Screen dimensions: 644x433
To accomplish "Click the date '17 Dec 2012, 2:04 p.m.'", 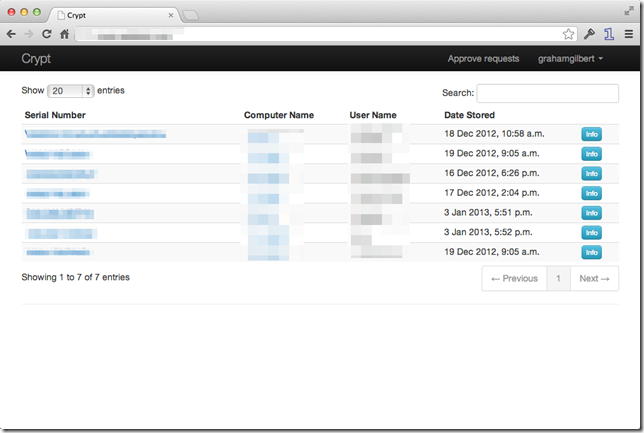I will (491, 193).
